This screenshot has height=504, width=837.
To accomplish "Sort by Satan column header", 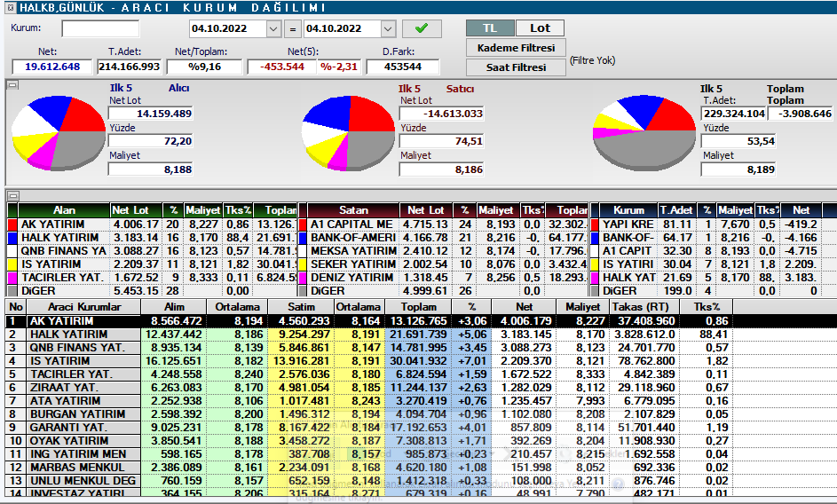I will point(353,210).
